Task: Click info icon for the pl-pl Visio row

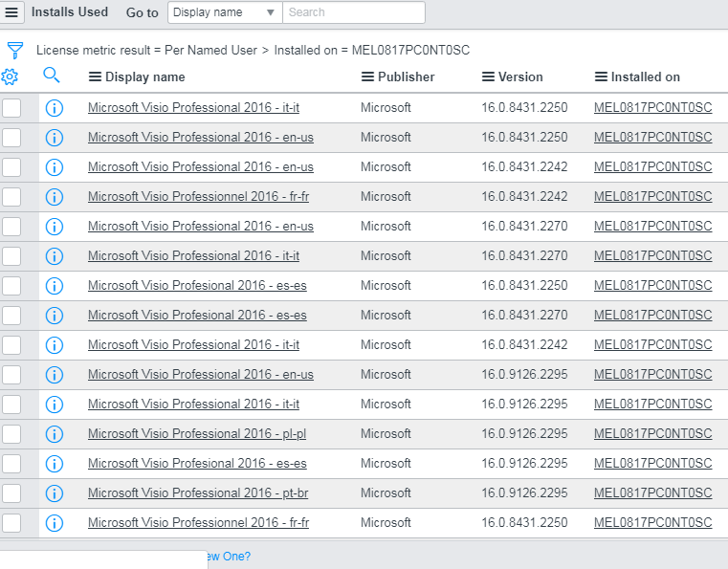Action: [55, 434]
